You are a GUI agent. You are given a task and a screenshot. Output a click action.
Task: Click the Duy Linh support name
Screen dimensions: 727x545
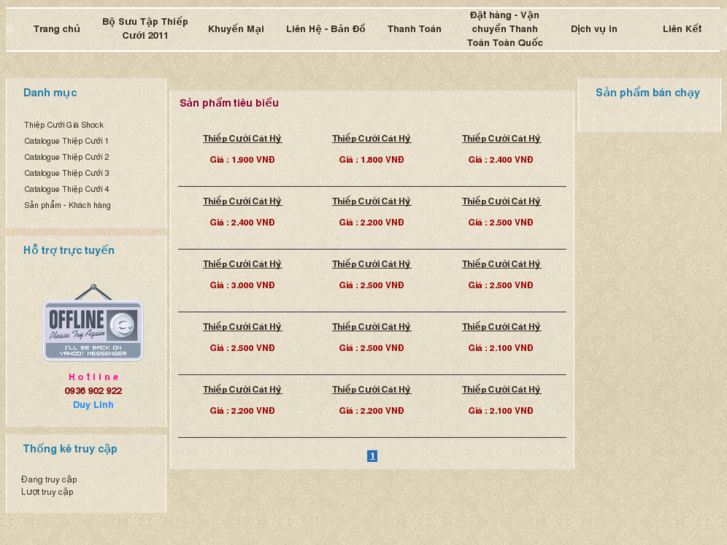[x=93, y=404]
